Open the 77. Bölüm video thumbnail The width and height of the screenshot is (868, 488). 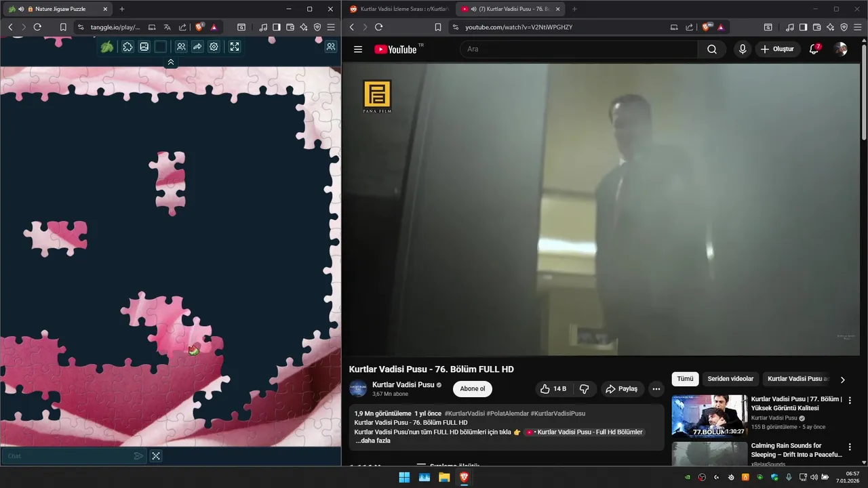709,415
